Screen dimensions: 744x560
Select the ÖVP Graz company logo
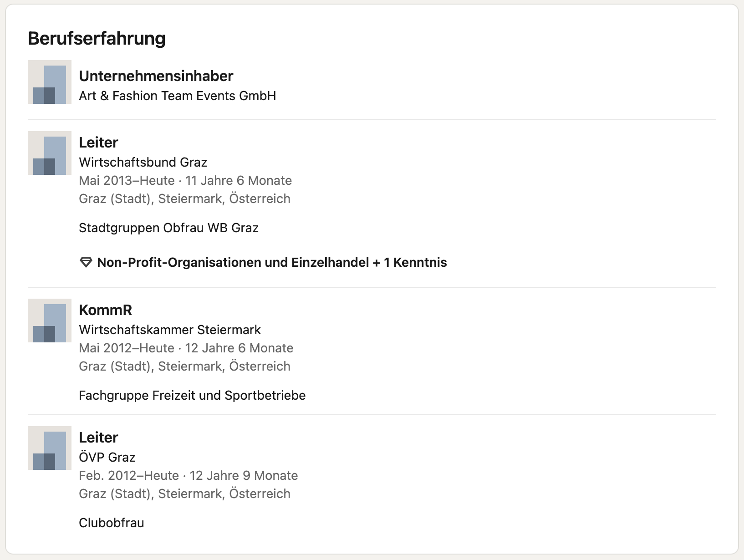(50, 448)
